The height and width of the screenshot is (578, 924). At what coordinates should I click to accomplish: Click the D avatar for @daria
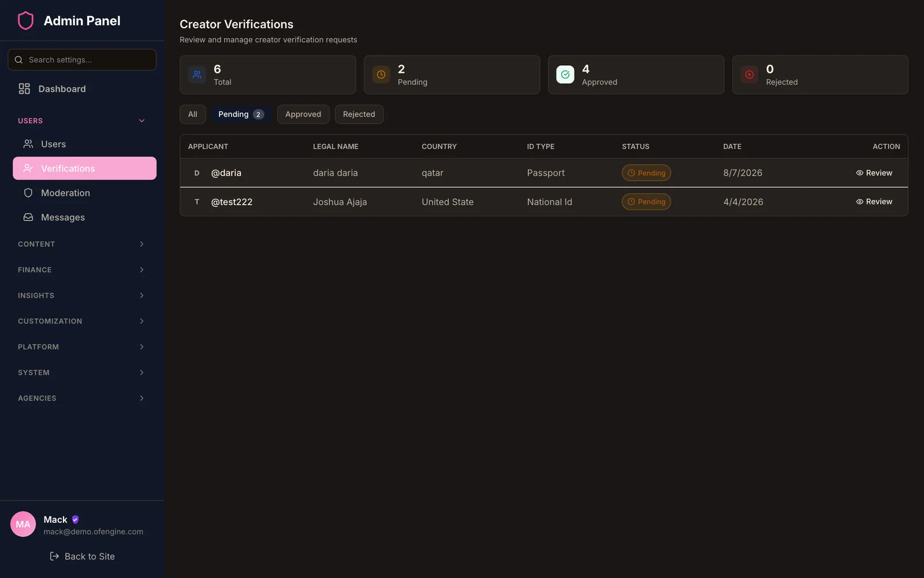click(x=197, y=173)
